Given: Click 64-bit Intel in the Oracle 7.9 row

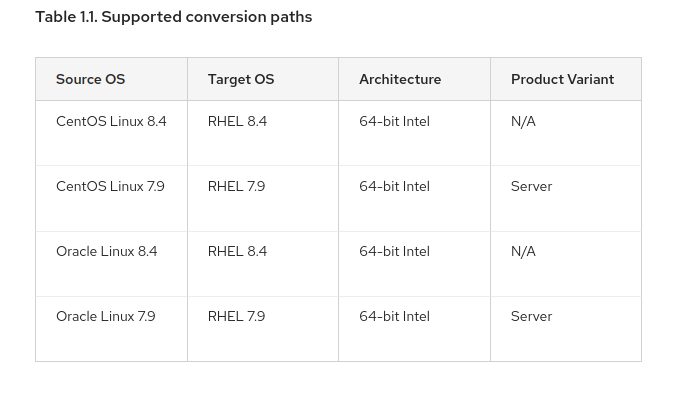Looking at the screenshot, I should [x=394, y=316].
